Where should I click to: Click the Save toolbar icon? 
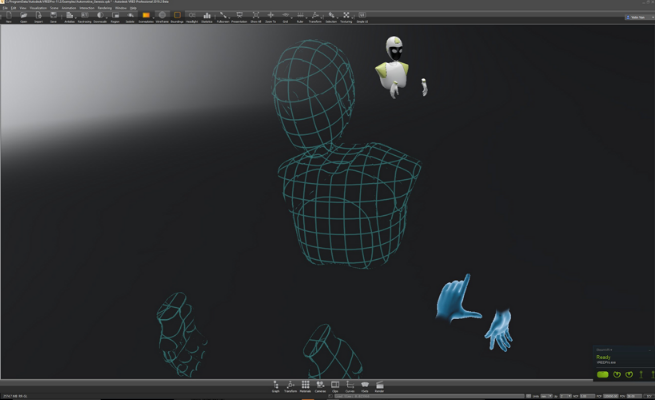53,17
